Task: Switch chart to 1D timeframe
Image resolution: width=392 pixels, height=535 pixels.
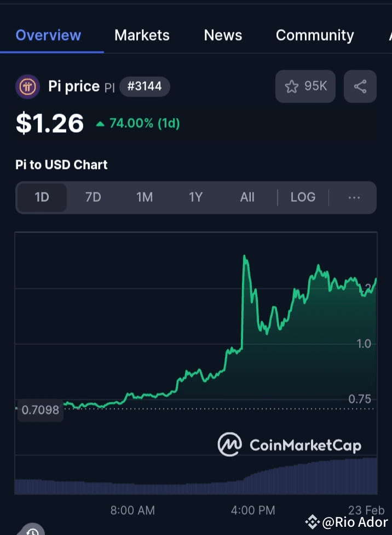Action: (42, 197)
